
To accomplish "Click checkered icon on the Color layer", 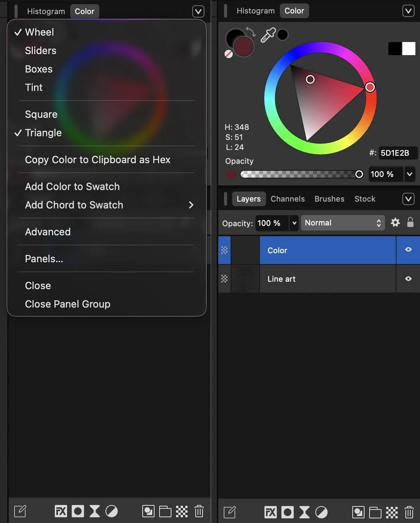I will click(x=224, y=250).
